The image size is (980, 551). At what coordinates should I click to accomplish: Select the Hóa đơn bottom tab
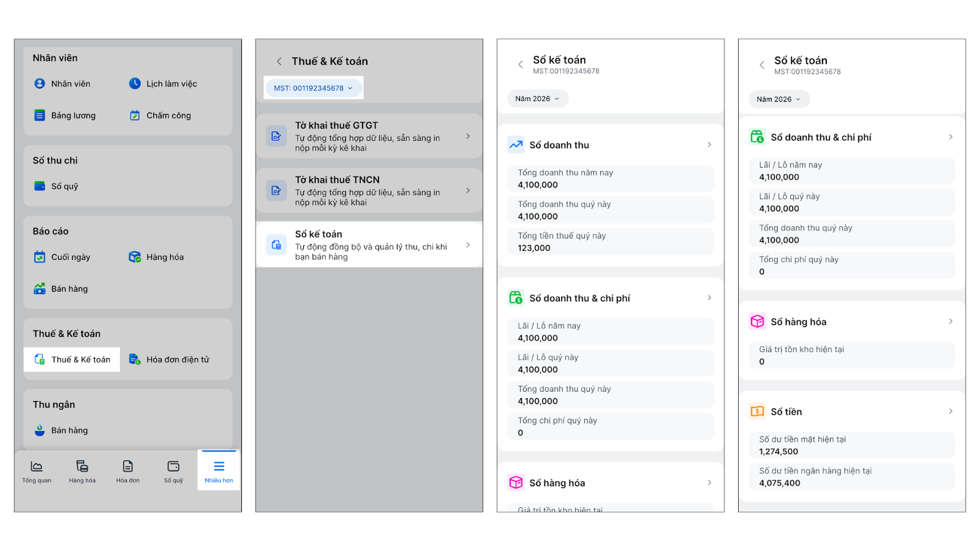[x=127, y=471]
